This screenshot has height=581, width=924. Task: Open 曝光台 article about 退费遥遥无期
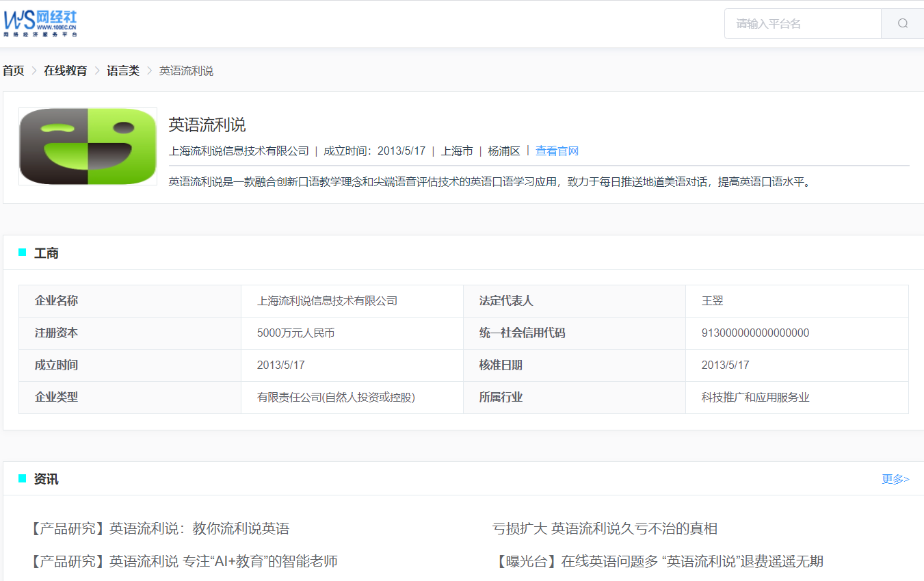pos(658,562)
